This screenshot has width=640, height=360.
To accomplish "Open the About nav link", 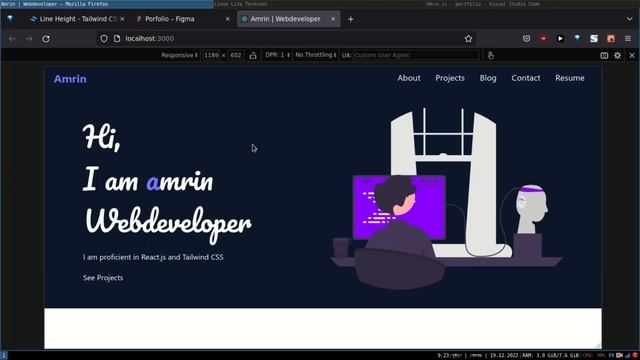I will (x=409, y=78).
